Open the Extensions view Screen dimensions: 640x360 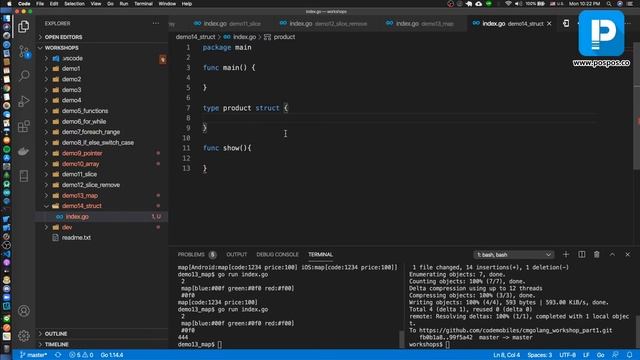coord(24,126)
